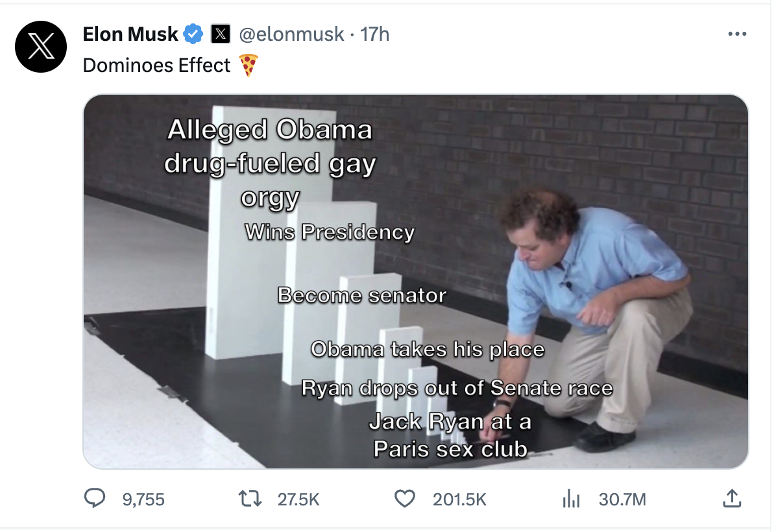Click the X logo profile avatar
The height and width of the screenshot is (532, 776).
click(x=41, y=46)
